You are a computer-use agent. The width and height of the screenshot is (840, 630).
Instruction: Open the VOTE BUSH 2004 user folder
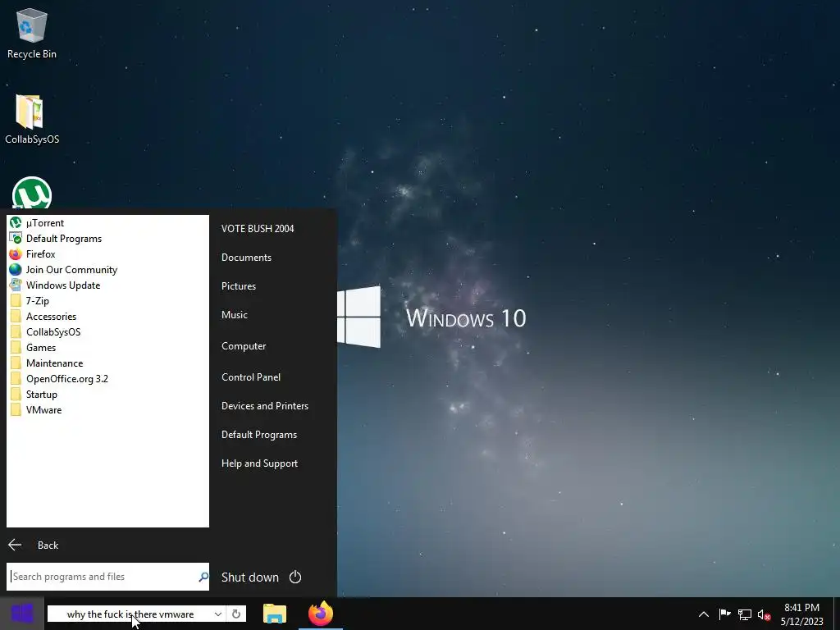click(x=258, y=228)
